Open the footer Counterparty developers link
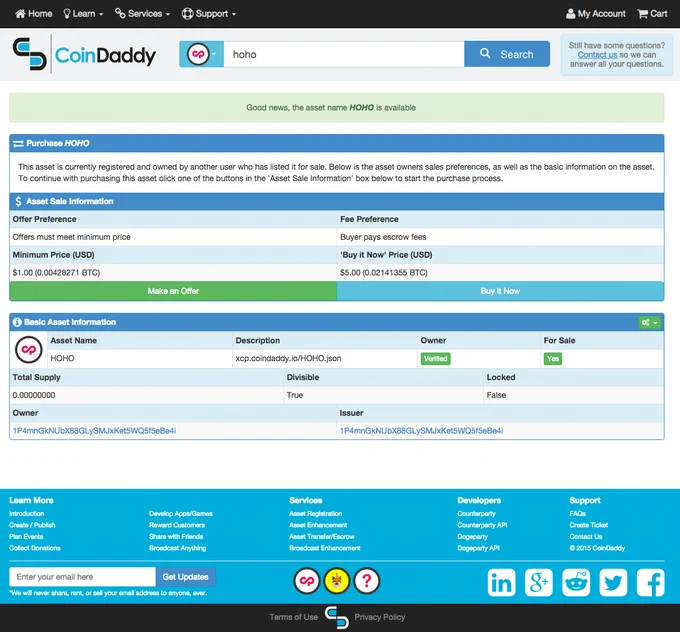 tap(476, 514)
